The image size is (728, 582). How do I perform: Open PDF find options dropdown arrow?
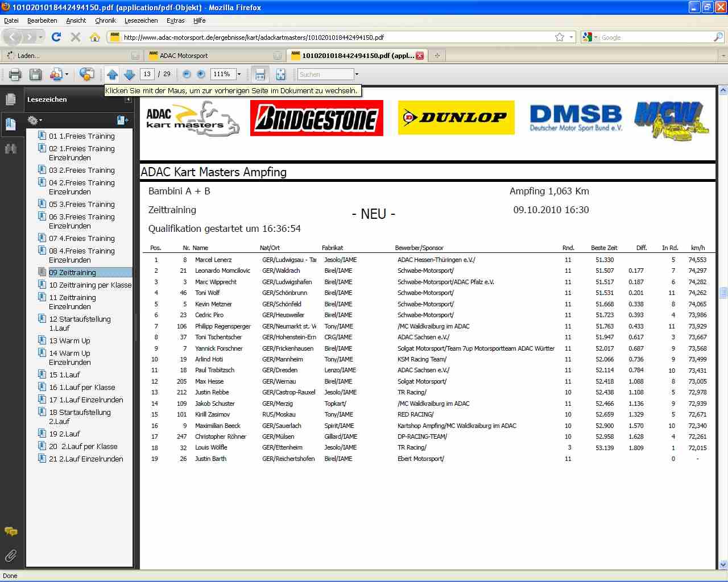(x=357, y=74)
